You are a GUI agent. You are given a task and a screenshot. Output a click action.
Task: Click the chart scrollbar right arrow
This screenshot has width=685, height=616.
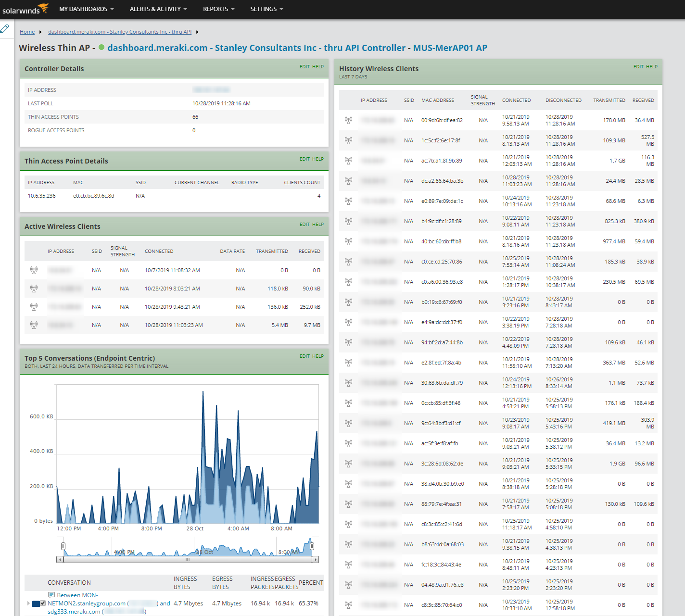(316, 560)
